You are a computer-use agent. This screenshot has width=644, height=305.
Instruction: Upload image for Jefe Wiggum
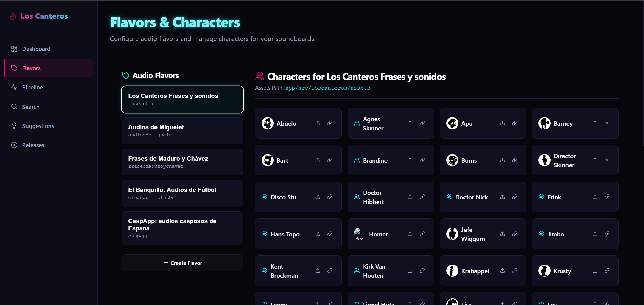coord(502,234)
